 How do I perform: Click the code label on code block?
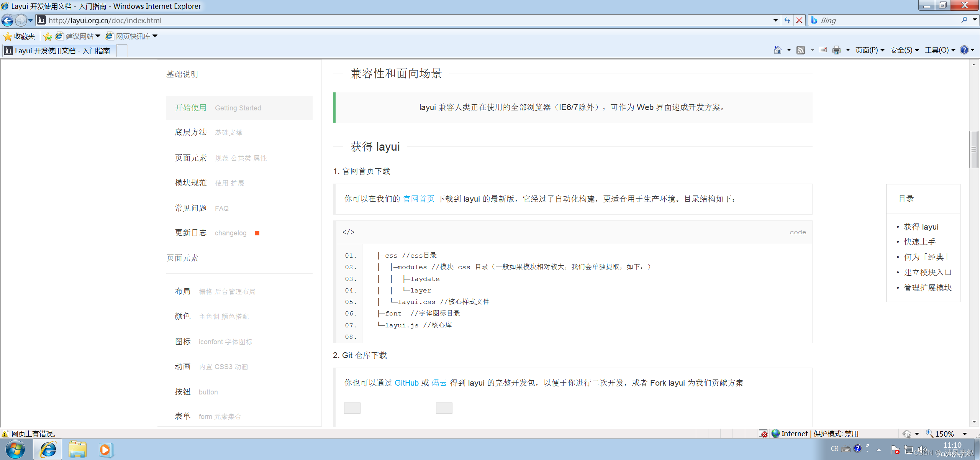tap(798, 232)
